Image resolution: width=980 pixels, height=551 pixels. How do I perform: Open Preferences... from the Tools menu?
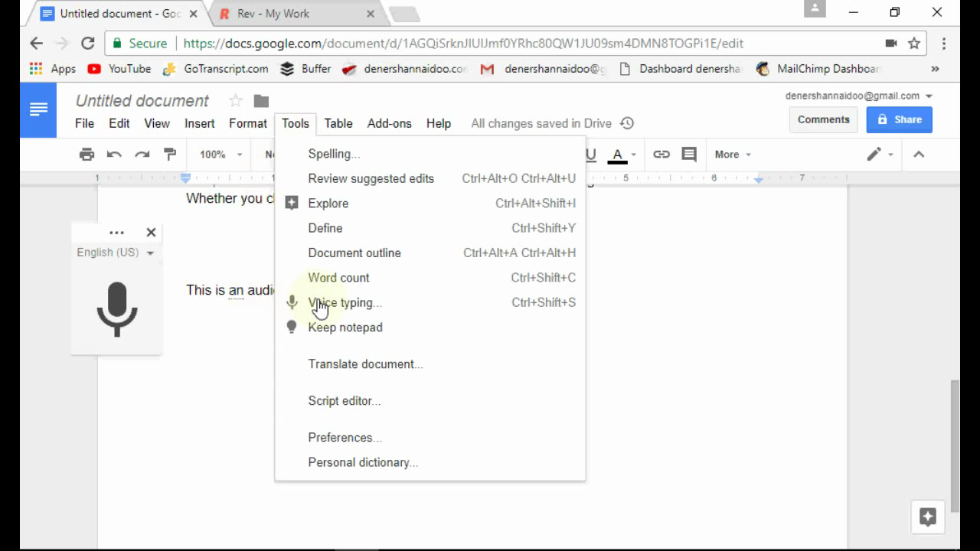tap(430, 438)
